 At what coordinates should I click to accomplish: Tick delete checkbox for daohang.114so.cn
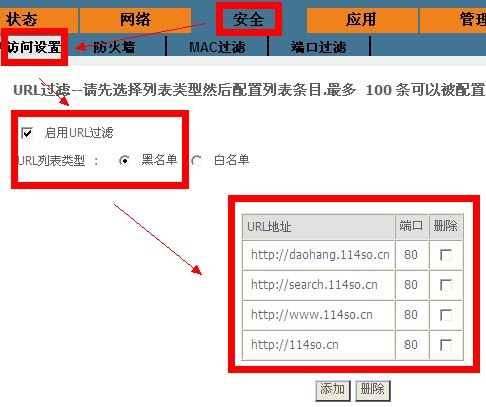446,255
